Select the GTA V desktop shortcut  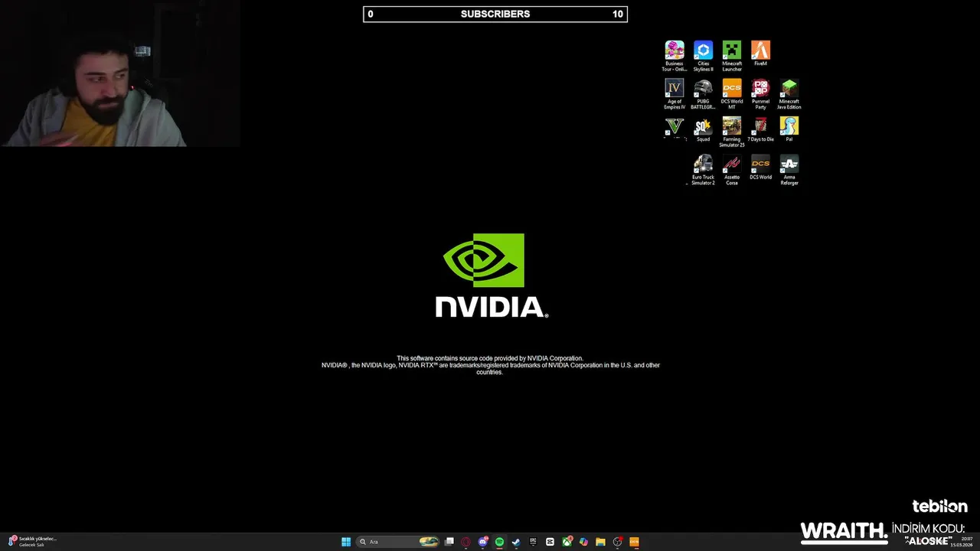coord(675,129)
